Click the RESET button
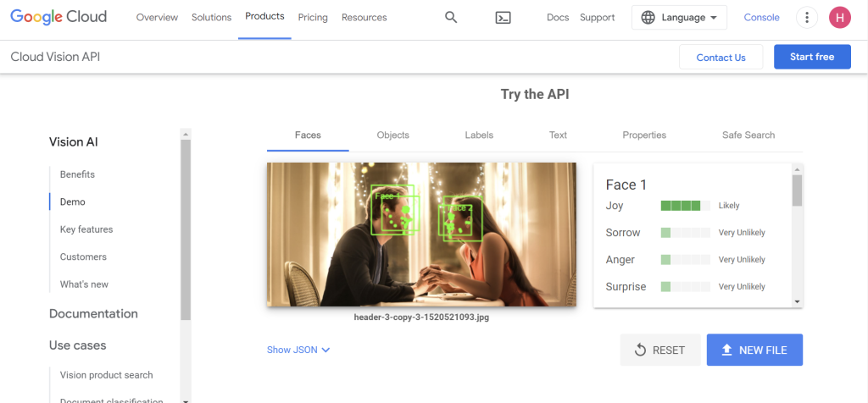The width and height of the screenshot is (868, 403). point(659,350)
